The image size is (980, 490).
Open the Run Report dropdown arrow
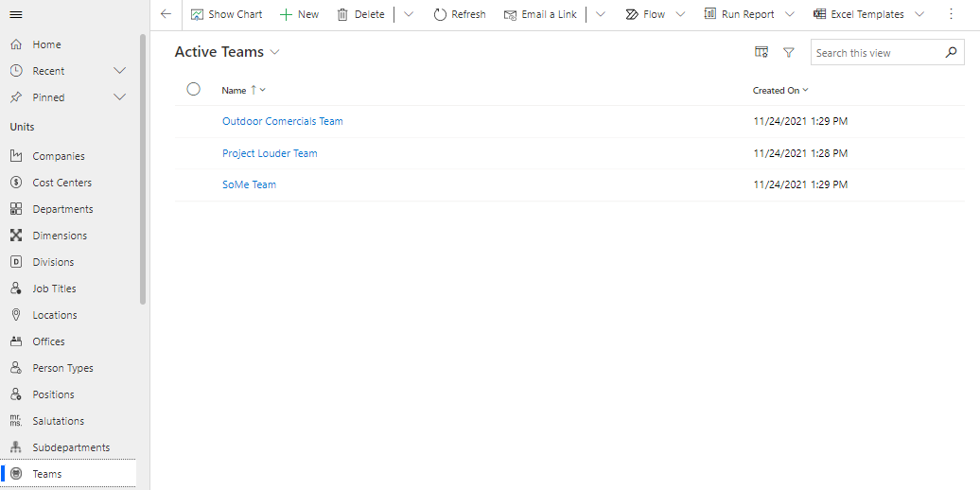coord(790,14)
